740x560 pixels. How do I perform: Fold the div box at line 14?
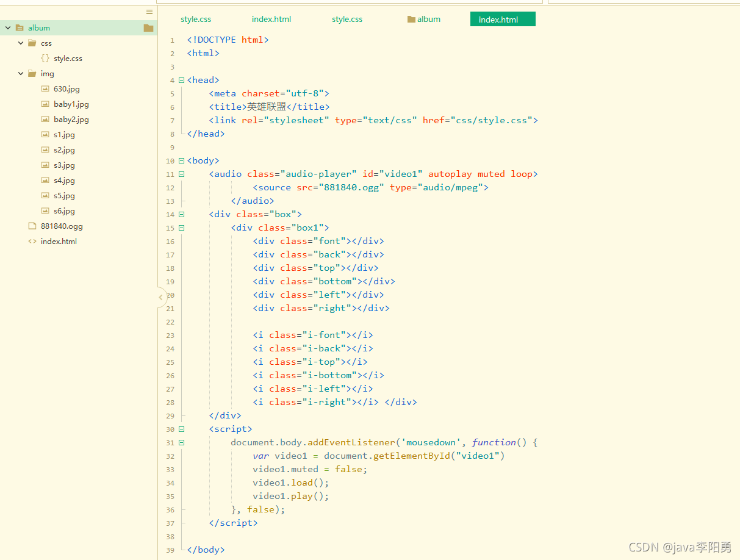pyautogui.click(x=181, y=214)
